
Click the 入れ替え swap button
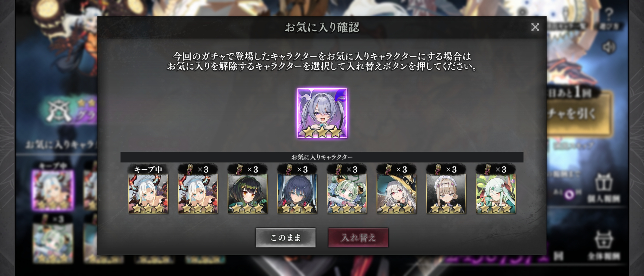[358, 237]
